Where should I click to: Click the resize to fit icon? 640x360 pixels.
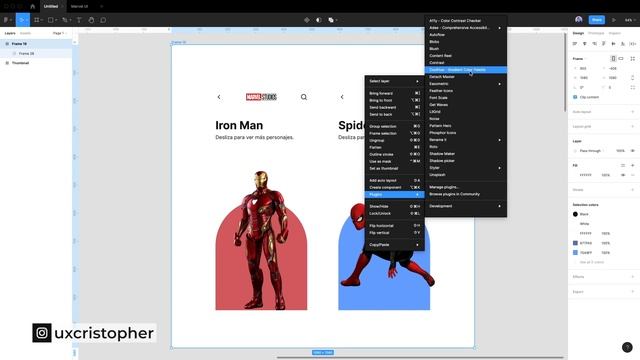pyautogui.click(x=633, y=59)
